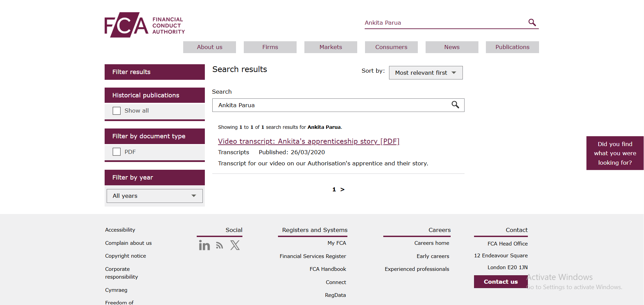Click the Transcripts category label
The width and height of the screenshot is (644, 305).
tap(234, 152)
